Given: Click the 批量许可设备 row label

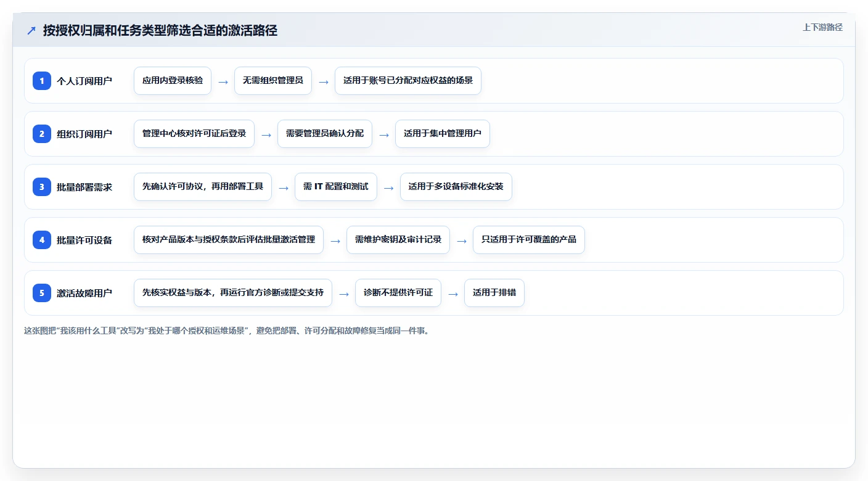Looking at the screenshot, I should click(84, 240).
